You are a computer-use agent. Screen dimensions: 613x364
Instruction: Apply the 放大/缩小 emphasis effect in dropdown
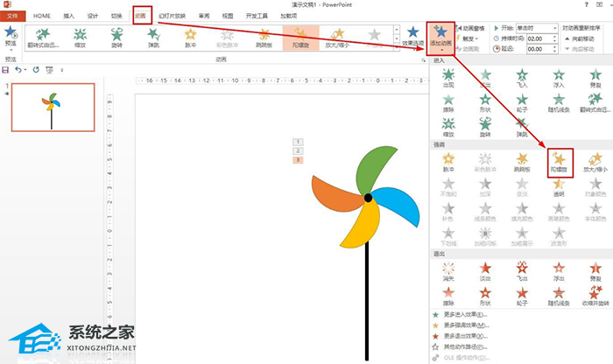tap(595, 163)
